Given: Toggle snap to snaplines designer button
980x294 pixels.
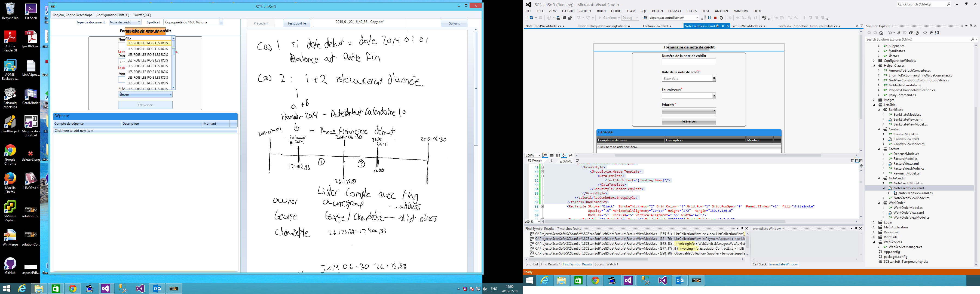Looking at the screenshot, I should point(564,155).
